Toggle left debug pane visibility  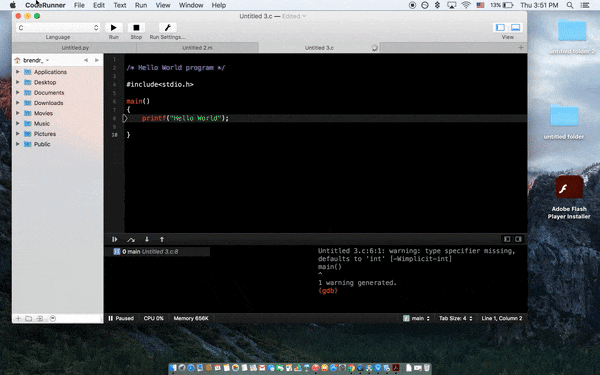pos(507,239)
